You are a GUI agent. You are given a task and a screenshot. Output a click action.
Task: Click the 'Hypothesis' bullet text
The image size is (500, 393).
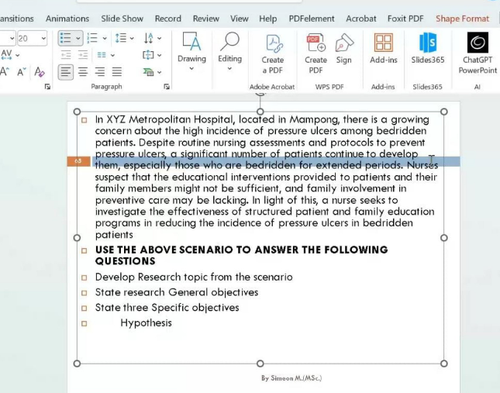pos(146,323)
